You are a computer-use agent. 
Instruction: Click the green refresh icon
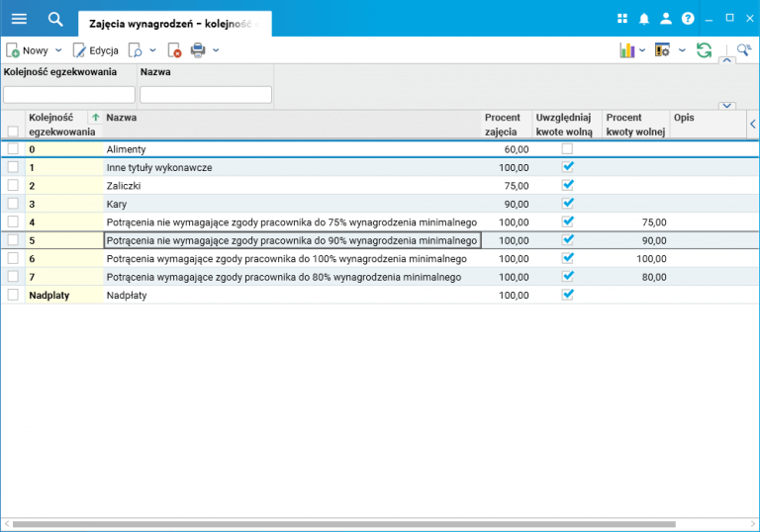point(704,50)
